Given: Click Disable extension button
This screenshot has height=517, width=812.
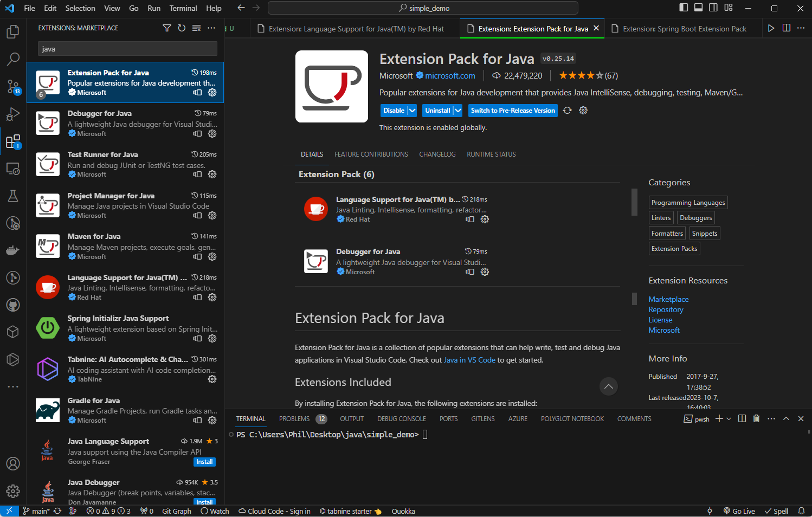Looking at the screenshot, I should point(394,111).
